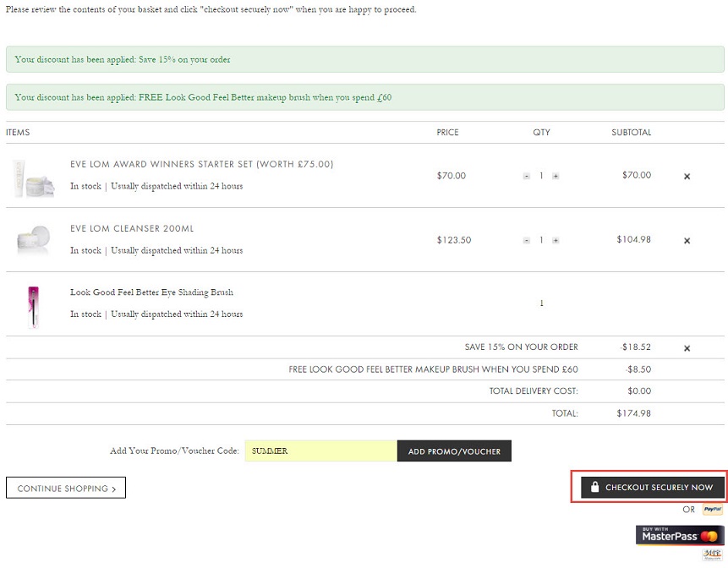
Task: Open Eve Lom Award Winners Starter Set link
Action: (201, 164)
